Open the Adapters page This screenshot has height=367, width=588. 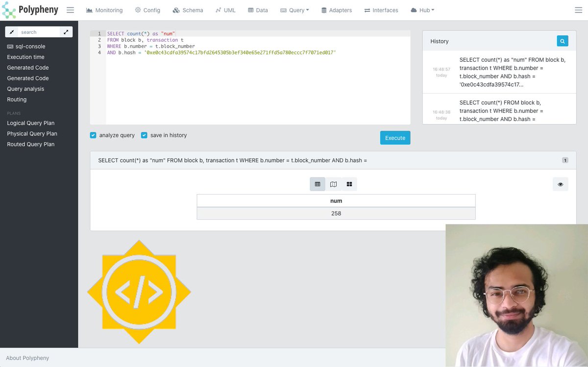click(x=337, y=10)
